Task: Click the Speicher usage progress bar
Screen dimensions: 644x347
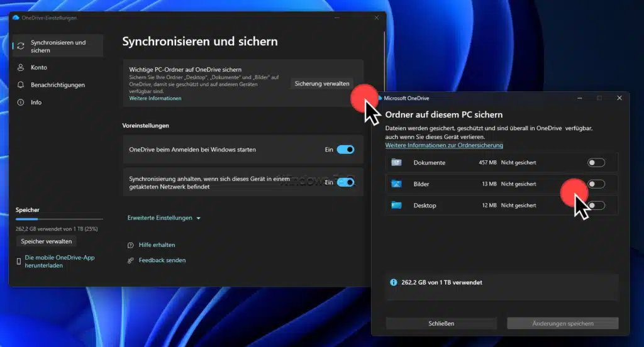Action: click(59, 219)
